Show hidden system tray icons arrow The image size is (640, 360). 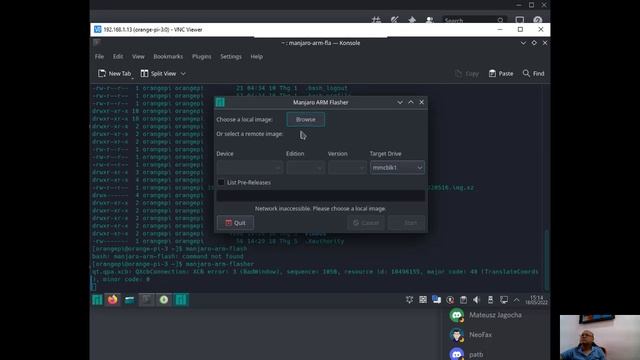[x=516, y=300]
